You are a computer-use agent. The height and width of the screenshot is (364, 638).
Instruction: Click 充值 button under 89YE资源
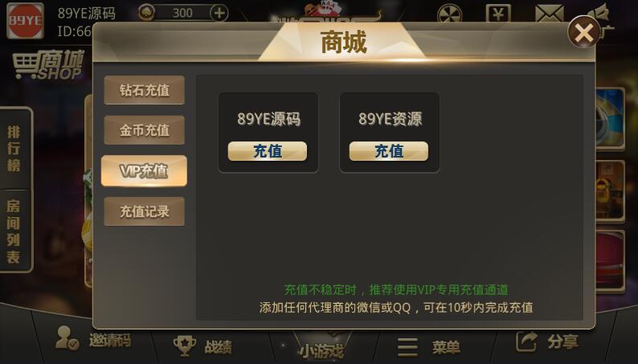389,151
